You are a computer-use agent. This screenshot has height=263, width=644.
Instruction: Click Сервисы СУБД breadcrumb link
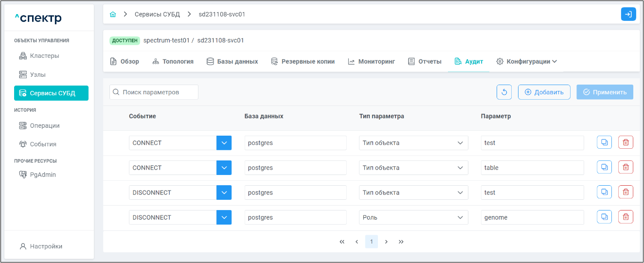(157, 15)
